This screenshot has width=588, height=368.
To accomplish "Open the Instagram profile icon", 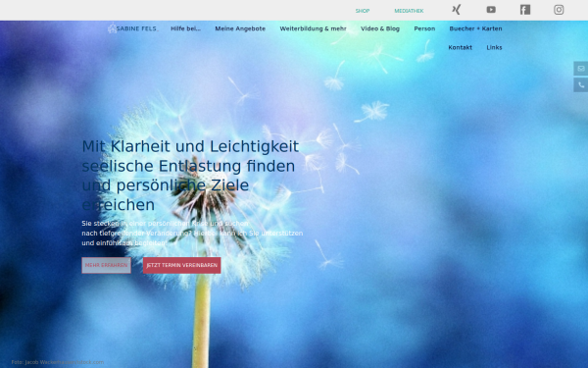I will 559,10.
